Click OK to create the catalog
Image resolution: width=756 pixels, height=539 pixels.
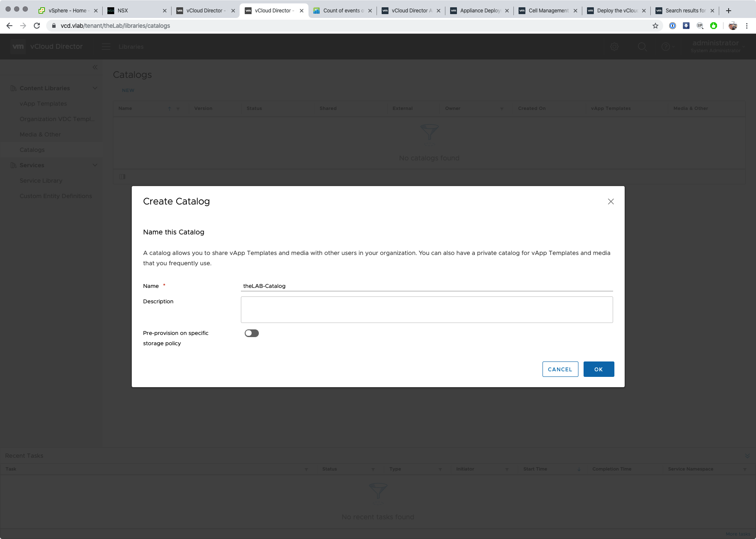[599, 369]
